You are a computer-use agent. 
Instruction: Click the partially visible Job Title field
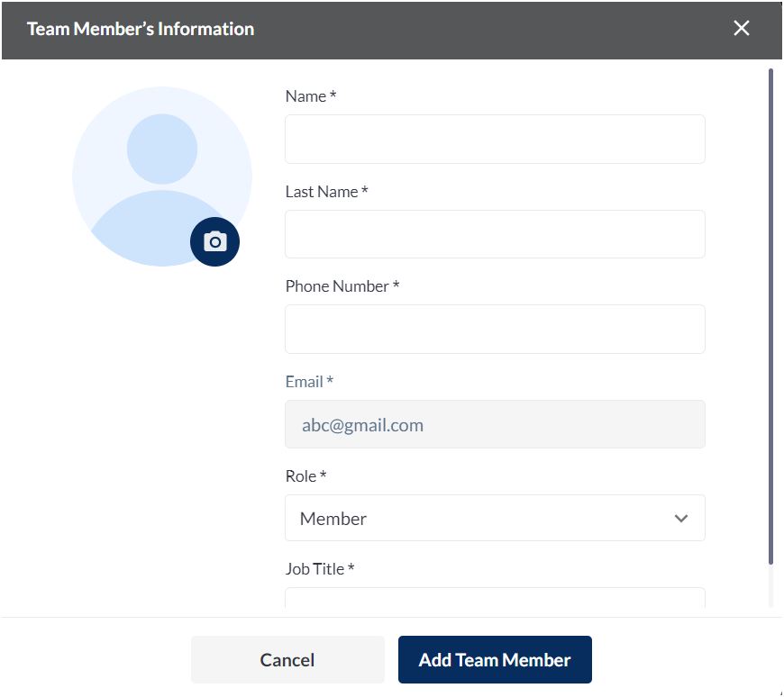click(495, 600)
